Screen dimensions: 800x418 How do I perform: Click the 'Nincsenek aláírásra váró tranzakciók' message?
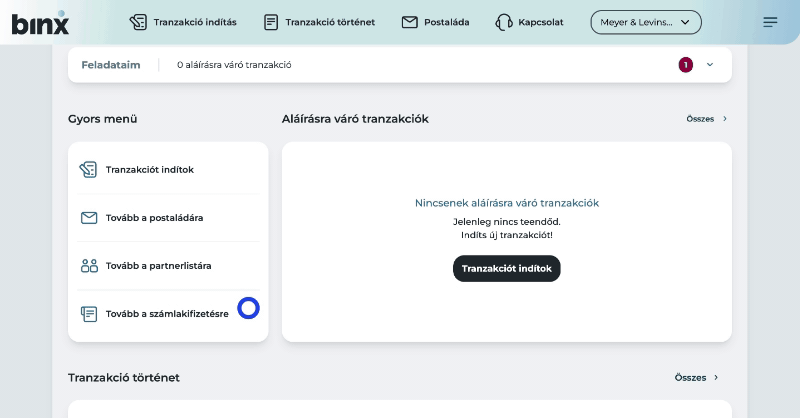tap(507, 203)
